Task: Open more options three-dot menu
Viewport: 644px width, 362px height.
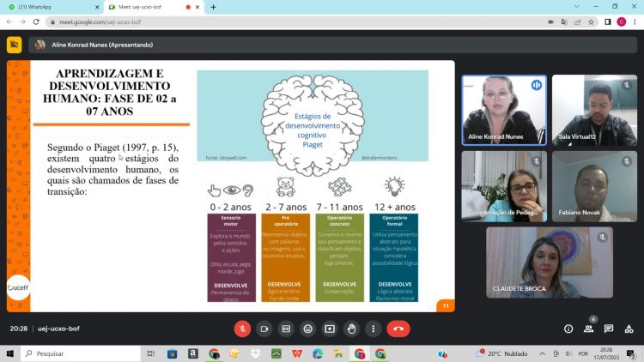Action: pyautogui.click(x=373, y=329)
